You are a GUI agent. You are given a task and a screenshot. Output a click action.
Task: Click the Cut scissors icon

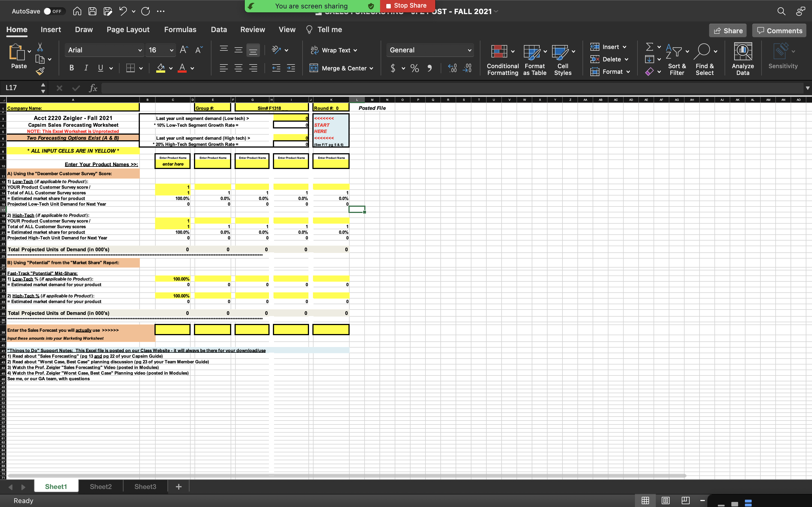(40, 47)
